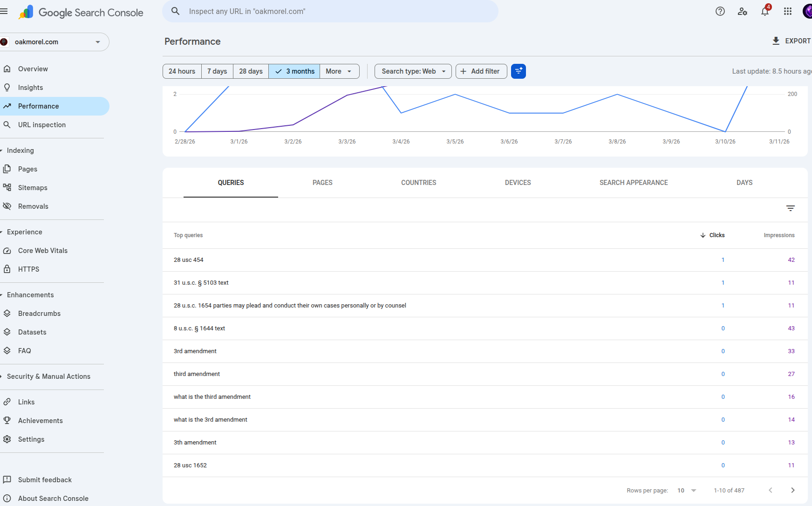812x506 pixels.
Task: Open the Help question mark icon
Action: [720, 11]
